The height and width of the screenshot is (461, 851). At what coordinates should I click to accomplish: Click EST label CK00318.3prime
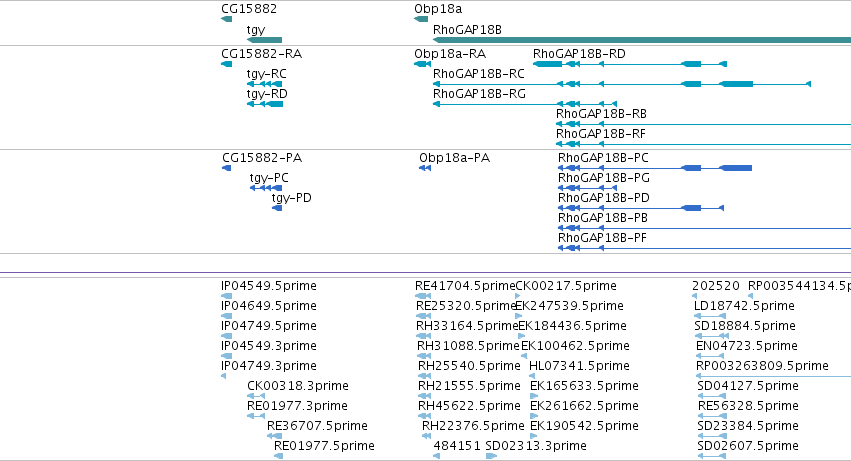298,387
